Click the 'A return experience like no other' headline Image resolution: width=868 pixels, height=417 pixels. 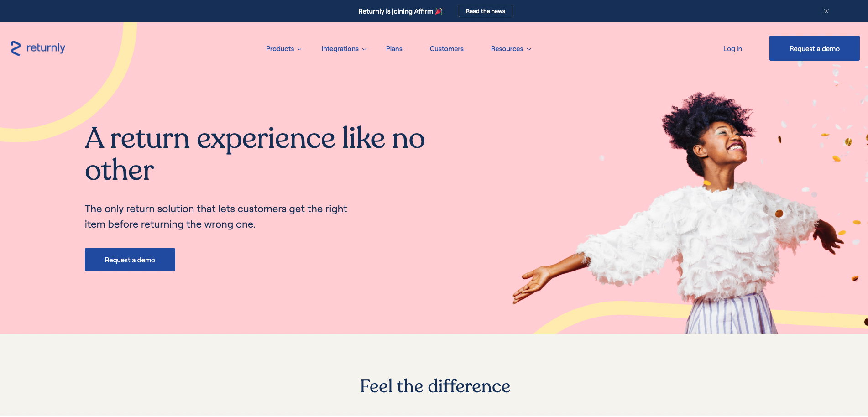pos(255,154)
